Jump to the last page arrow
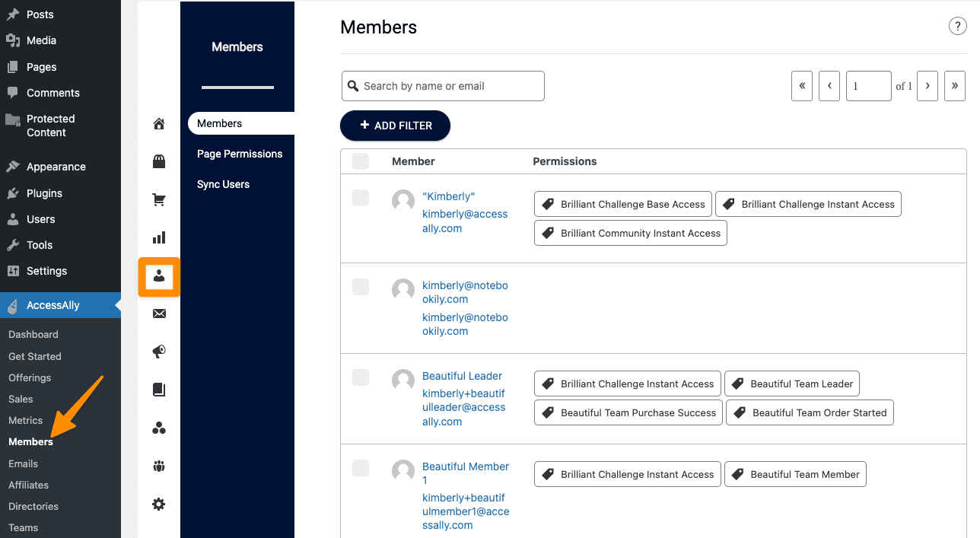The image size is (980, 538). pyautogui.click(x=955, y=86)
